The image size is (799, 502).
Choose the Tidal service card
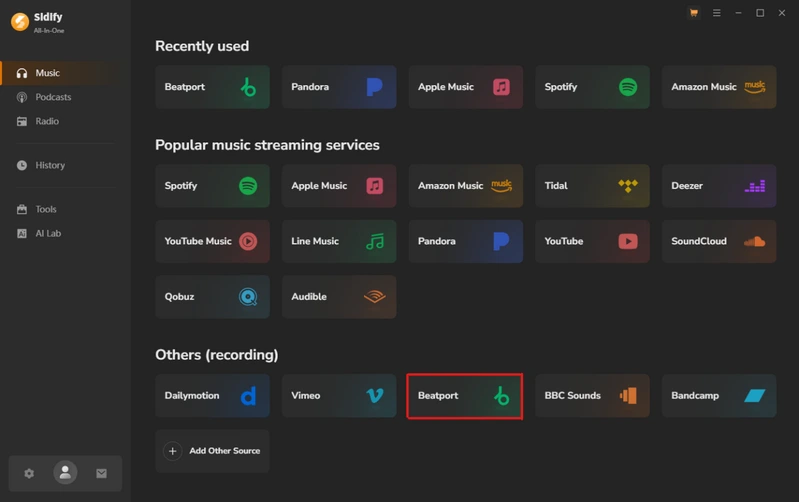pos(592,186)
